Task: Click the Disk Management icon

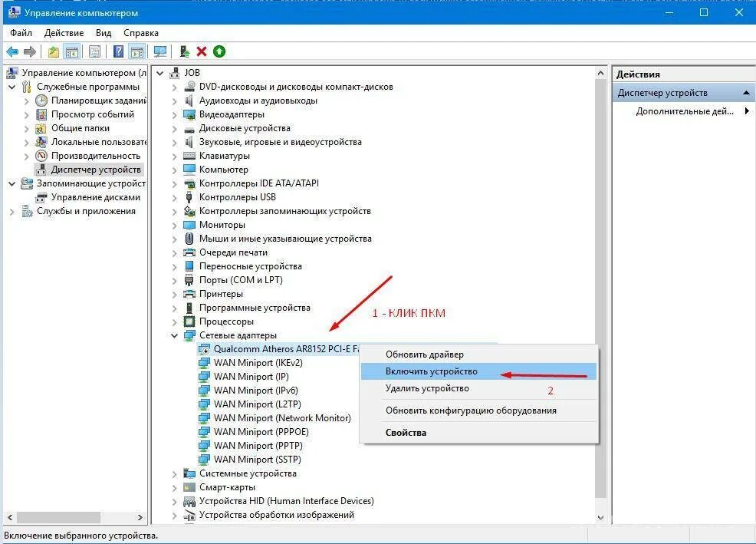Action: tap(41, 197)
